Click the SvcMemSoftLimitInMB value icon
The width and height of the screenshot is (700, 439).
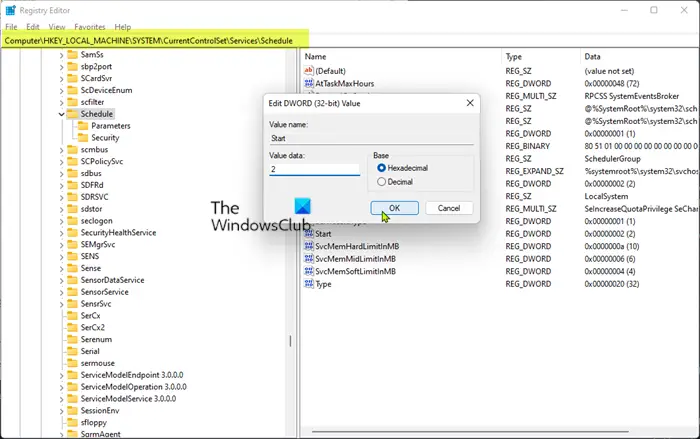(308, 271)
